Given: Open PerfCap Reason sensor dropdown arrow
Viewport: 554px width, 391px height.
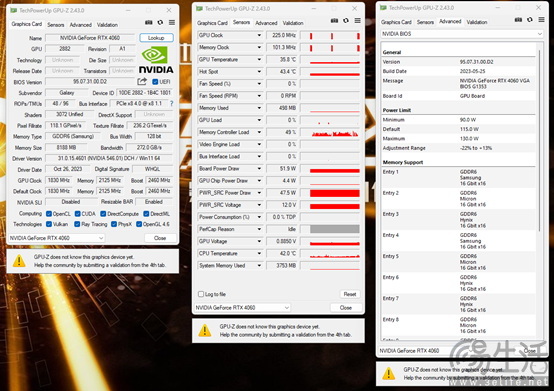Looking at the screenshot, I should (259, 229).
